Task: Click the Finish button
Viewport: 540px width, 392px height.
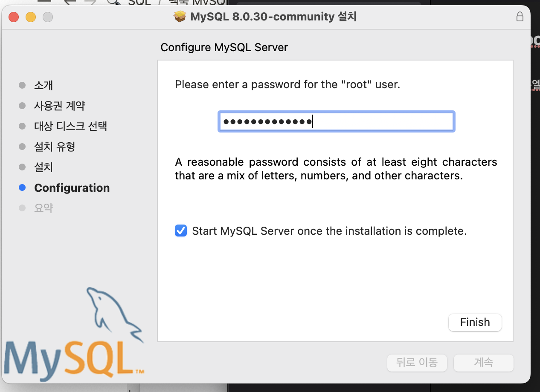Action: click(x=475, y=322)
